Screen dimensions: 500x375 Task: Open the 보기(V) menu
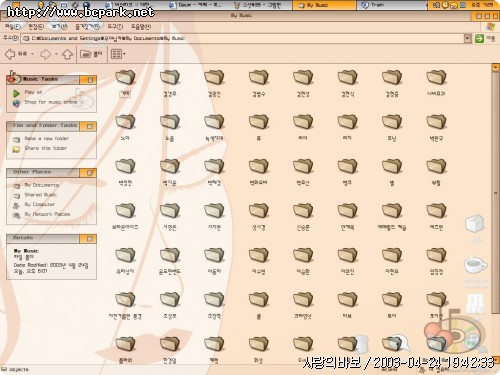pos(59,26)
